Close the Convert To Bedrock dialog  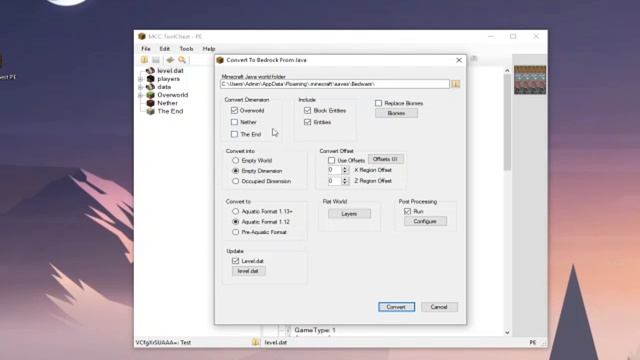pyautogui.click(x=459, y=60)
